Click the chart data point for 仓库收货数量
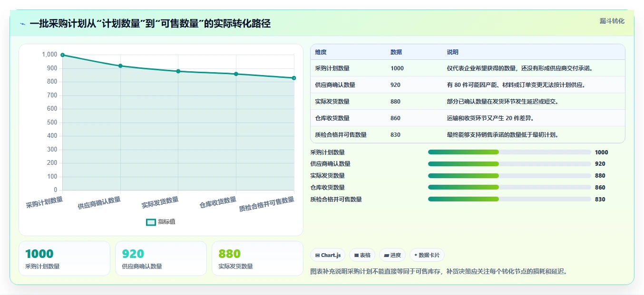644x295 pixels. [236, 74]
